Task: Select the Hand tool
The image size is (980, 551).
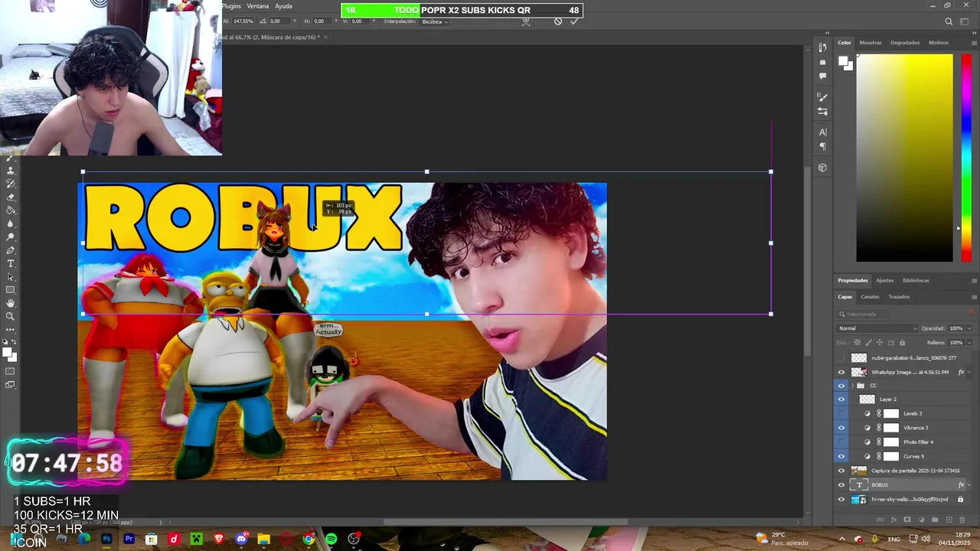Action: 11,303
